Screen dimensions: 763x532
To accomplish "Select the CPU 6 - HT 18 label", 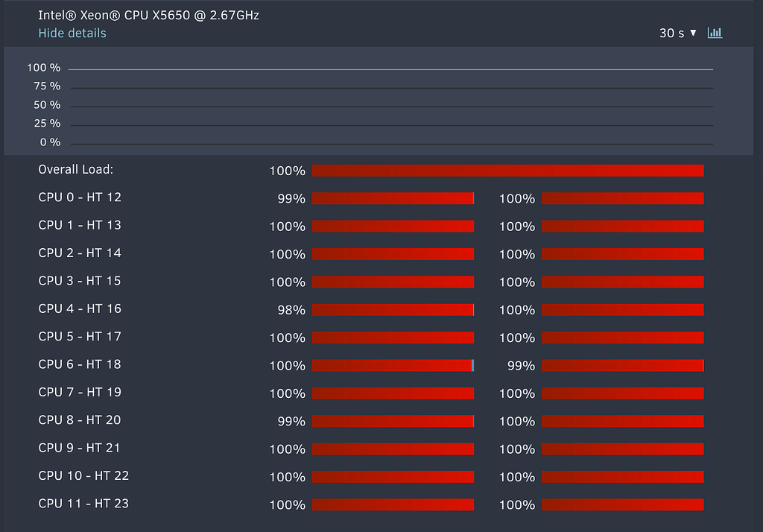I will pos(80,364).
